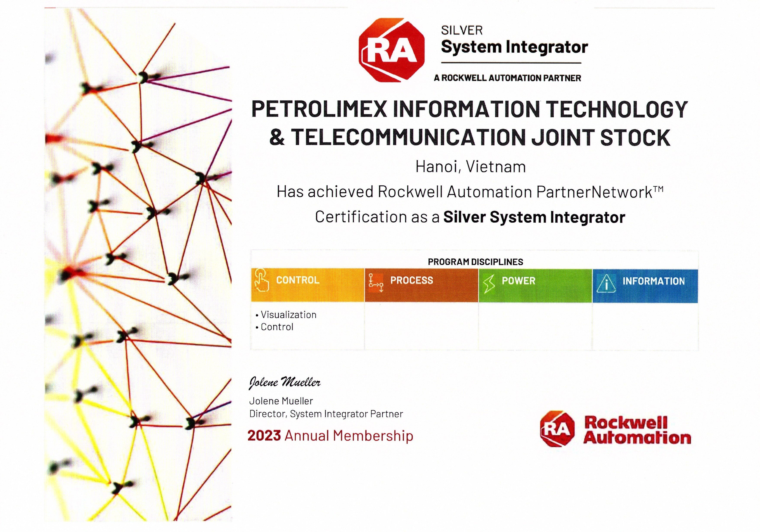The width and height of the screenshot is (760, 532).
Task: Click the small RA logo beside Rockwell Automation
Action: click(x=557, y=429)
